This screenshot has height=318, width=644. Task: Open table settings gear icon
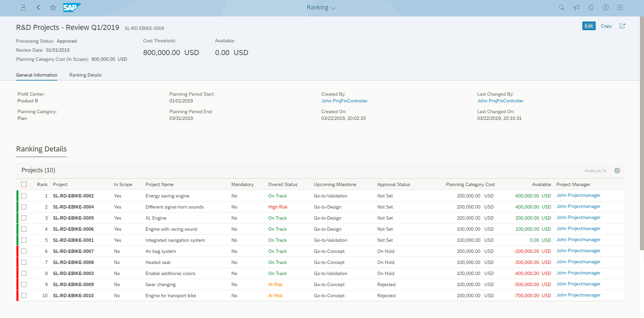(617, 171)
